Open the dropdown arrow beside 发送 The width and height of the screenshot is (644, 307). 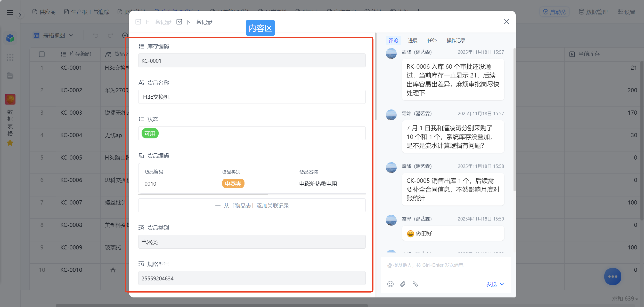coord(502,284)
